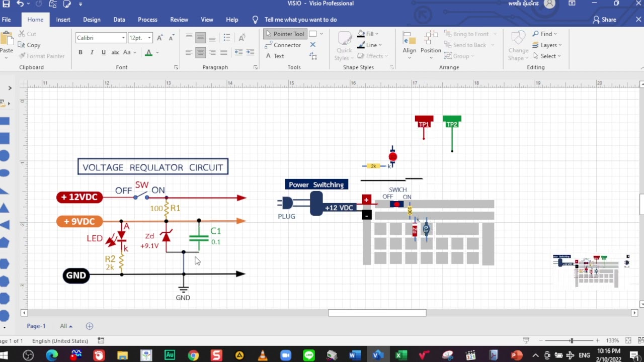Click the Copy button
The image size is (644, 362).
click(x=29, y=45)
